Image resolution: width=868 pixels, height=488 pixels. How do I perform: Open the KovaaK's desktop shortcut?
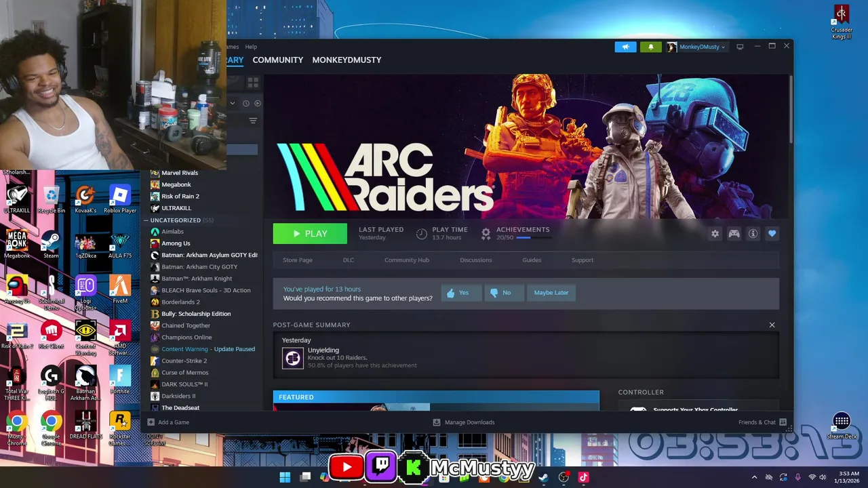(x=85, y=199)
